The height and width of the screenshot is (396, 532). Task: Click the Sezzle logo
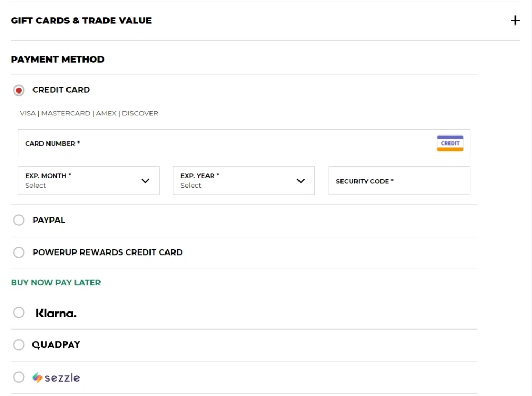(56, 377)
